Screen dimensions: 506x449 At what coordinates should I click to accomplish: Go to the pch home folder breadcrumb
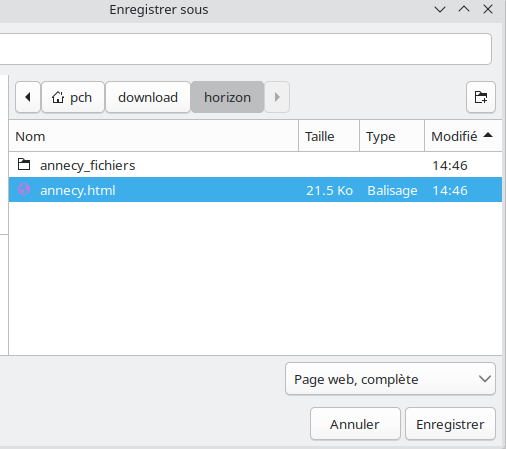(x=73, y=97)
